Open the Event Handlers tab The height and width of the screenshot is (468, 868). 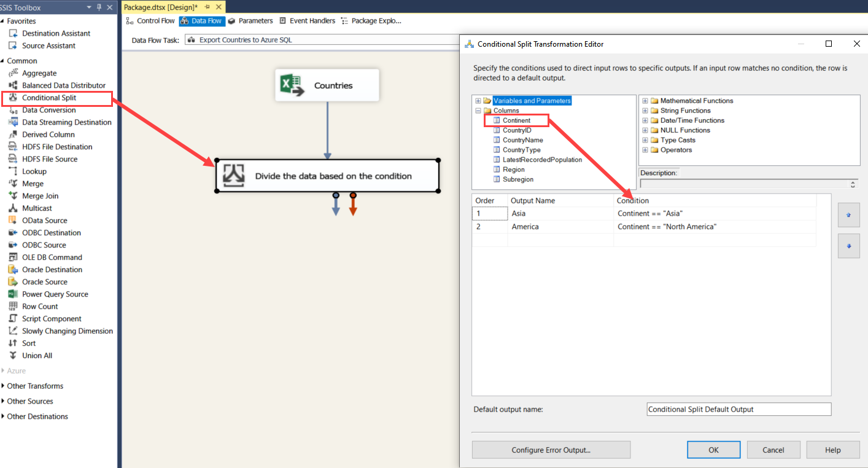(307, 21)
